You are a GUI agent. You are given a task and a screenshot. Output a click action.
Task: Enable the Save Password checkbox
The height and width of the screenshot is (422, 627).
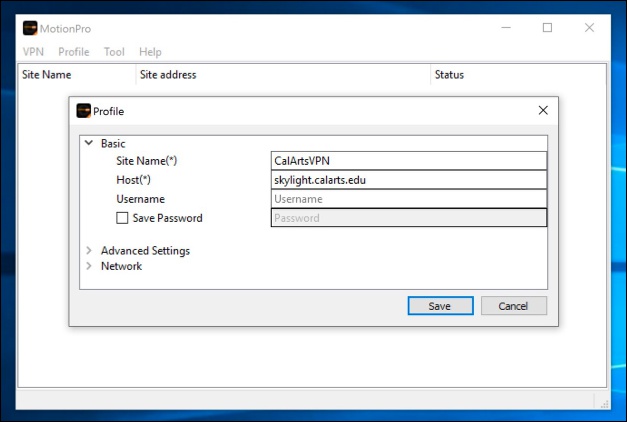(x=122, y=218)
